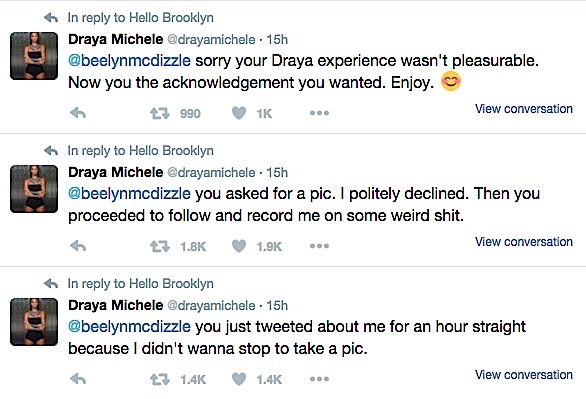Open more options on the 'politely declined' tweet
The image size is (586, 399).
coord(319,246)
